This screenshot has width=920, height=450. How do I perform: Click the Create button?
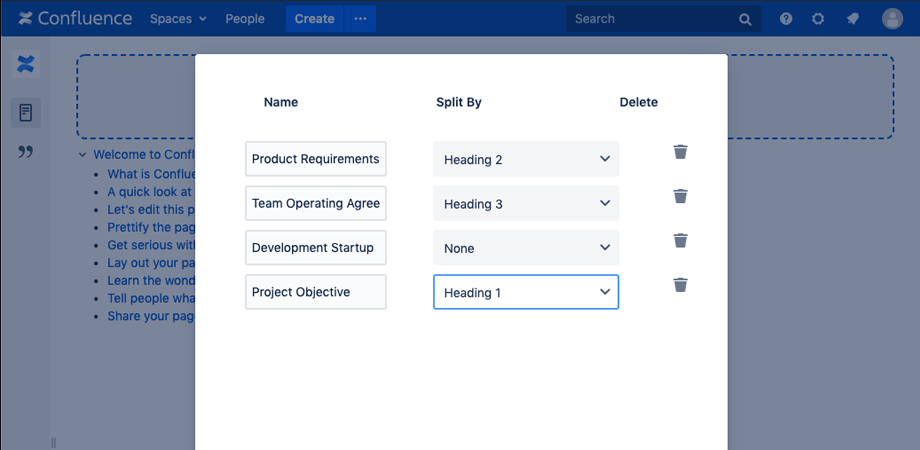click(x=314, y=19)
